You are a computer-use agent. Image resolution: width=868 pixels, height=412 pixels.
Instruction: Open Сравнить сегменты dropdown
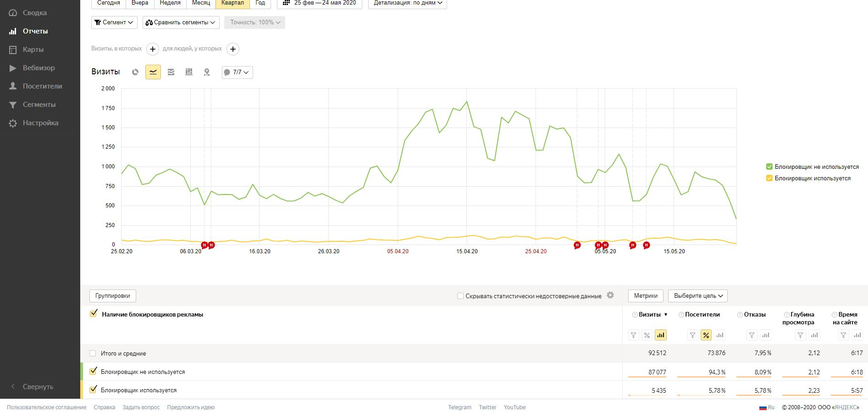coord(181,22)
